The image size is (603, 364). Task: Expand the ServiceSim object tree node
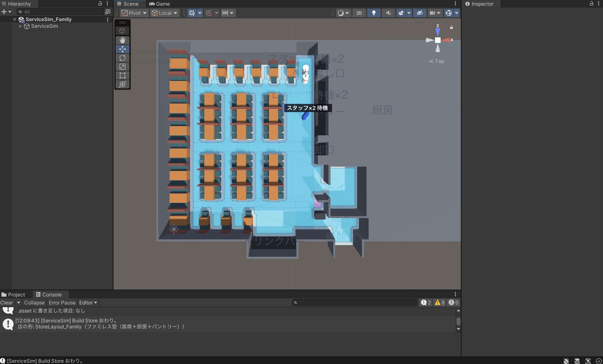tap(20, 26)
